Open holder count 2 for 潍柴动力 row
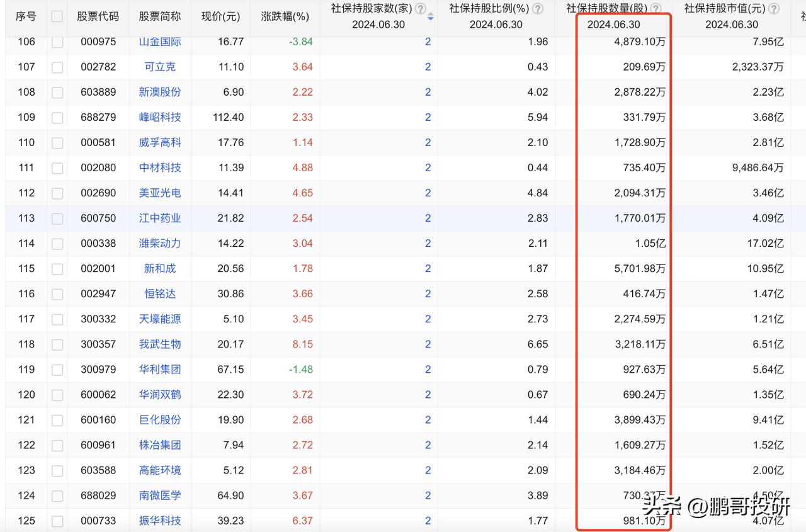This screenshot has width=806, height=532. (x=428, y=243)
